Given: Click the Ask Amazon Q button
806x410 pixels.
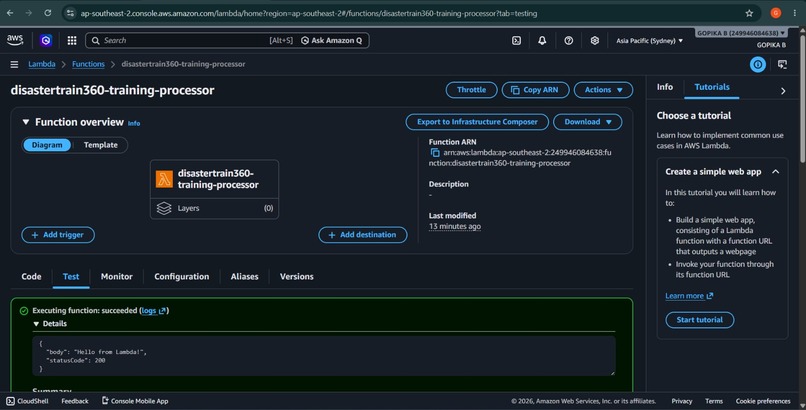Looking at the screenshot, I should pos(332,41).
